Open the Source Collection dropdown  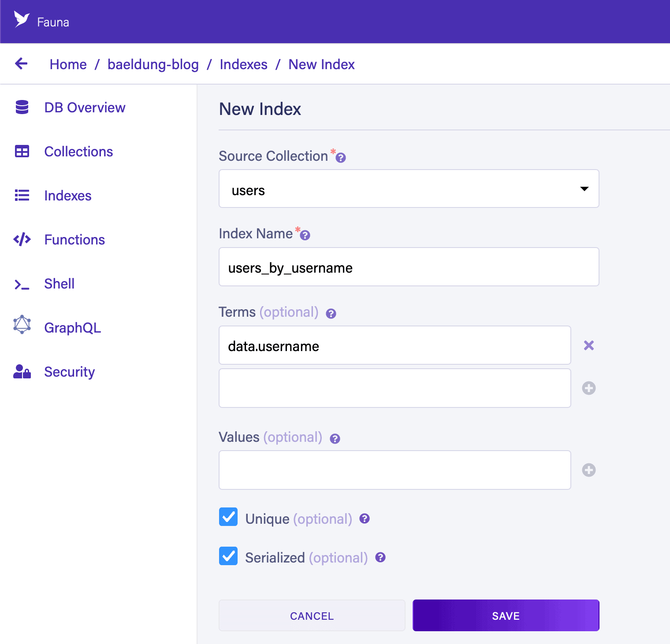409,189
